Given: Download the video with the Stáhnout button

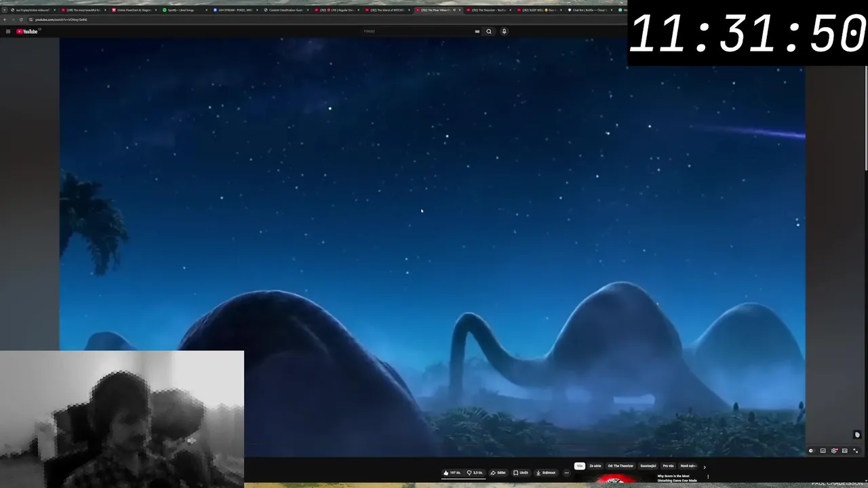Looking at the screenshot, I should [546, 473].
